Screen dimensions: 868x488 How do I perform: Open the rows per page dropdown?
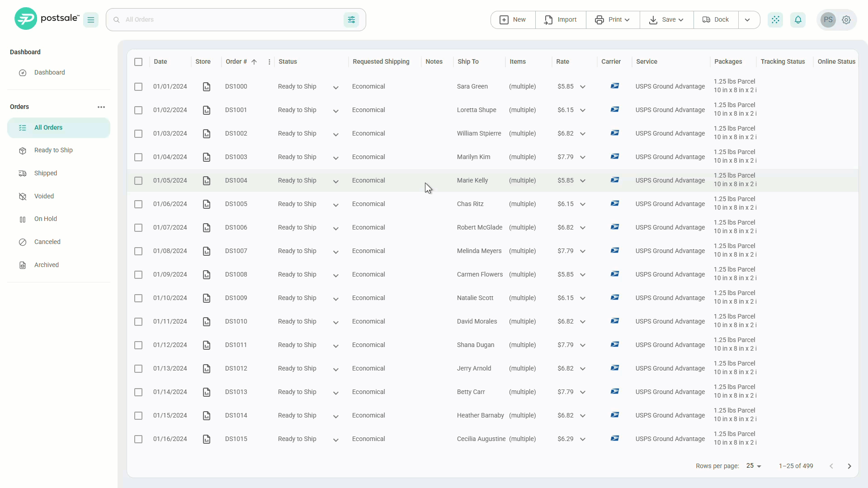[x=754, y=466]
